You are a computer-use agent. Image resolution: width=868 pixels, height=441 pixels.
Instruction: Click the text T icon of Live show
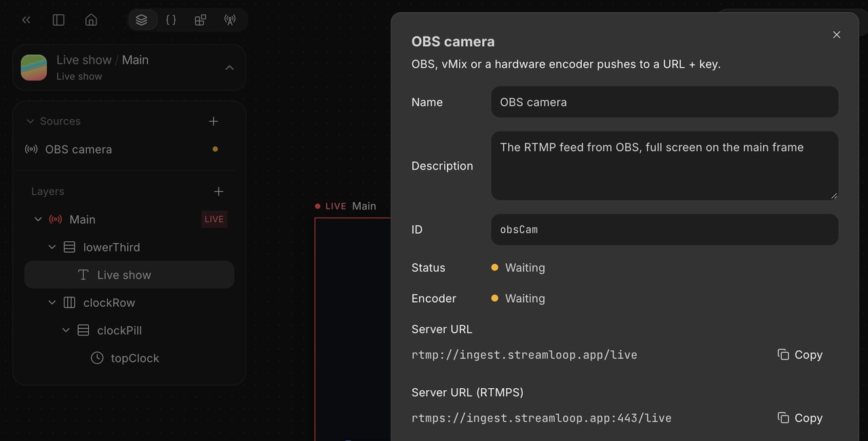coord(83,275)
